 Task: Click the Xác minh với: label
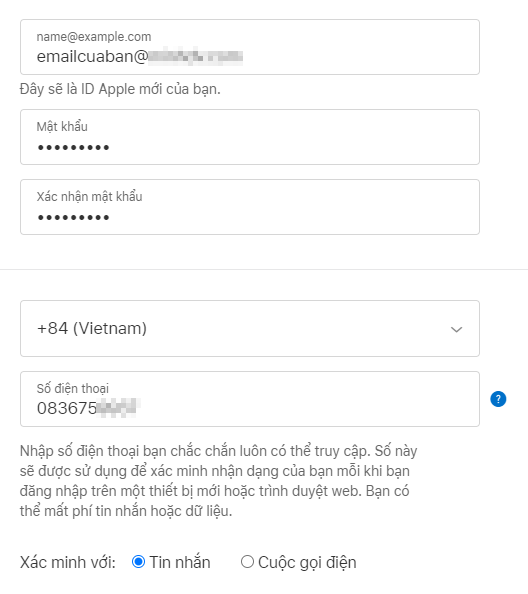67,562
